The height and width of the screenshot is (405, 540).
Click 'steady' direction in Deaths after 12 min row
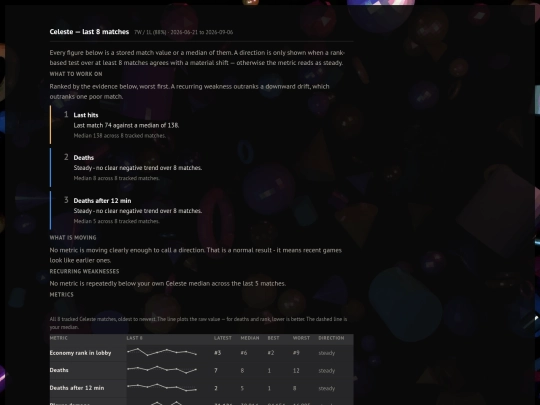tap(326, 388)
